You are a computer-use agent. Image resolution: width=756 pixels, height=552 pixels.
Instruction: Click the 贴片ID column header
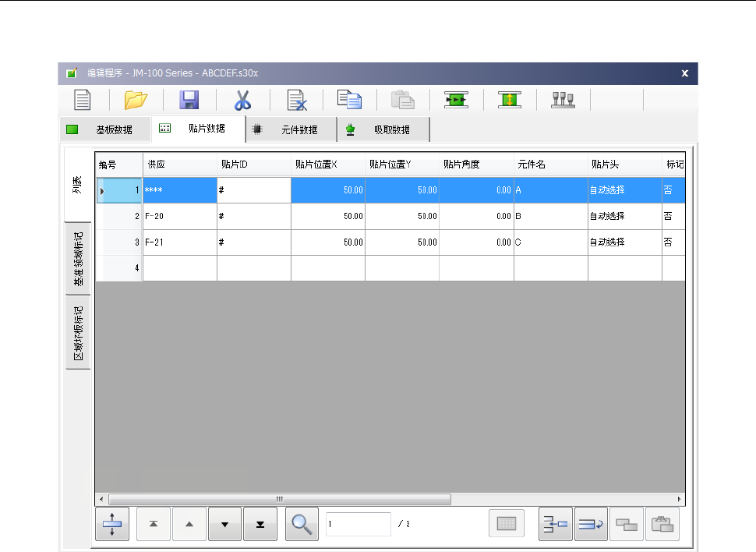point(254,165)
